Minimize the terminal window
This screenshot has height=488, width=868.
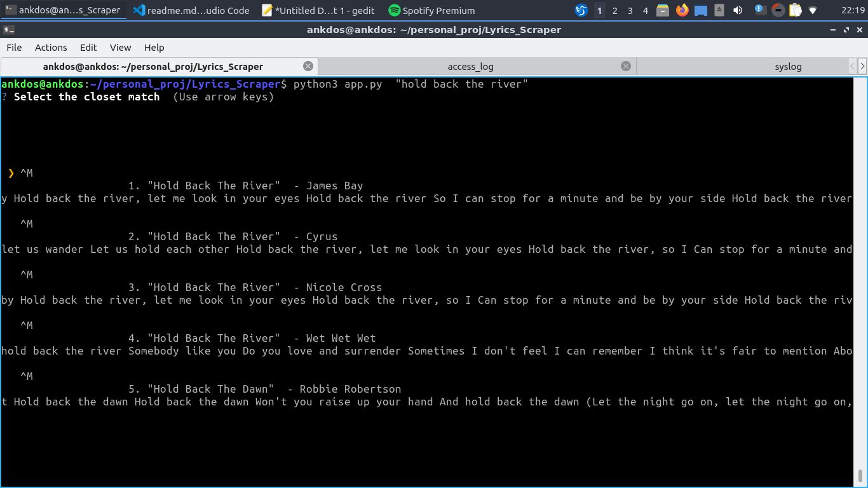[x=833, y=30]
